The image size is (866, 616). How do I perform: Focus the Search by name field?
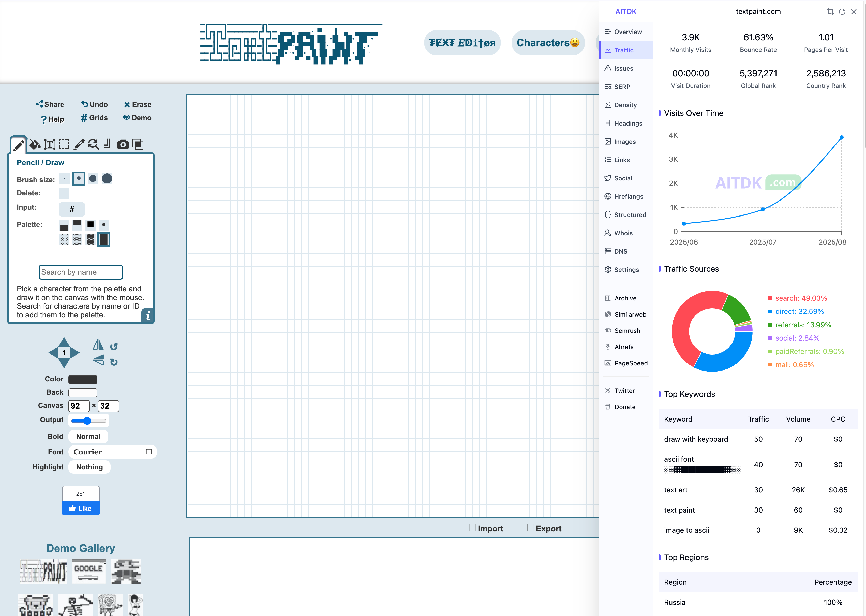coord(80,272)
